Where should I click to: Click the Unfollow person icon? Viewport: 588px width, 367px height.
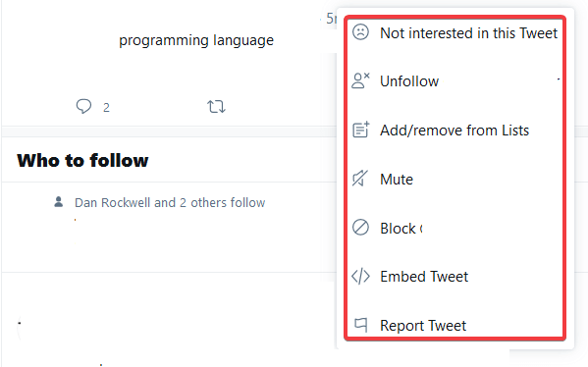(x=360, y=80)
